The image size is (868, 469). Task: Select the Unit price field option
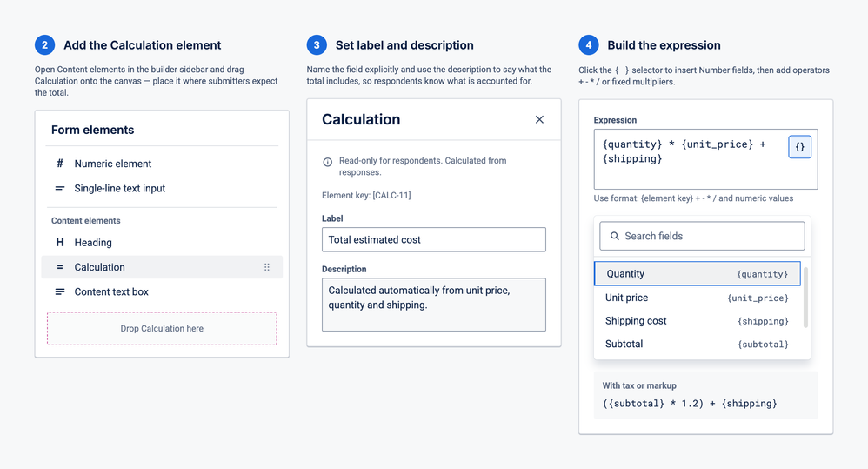point(697,298)
